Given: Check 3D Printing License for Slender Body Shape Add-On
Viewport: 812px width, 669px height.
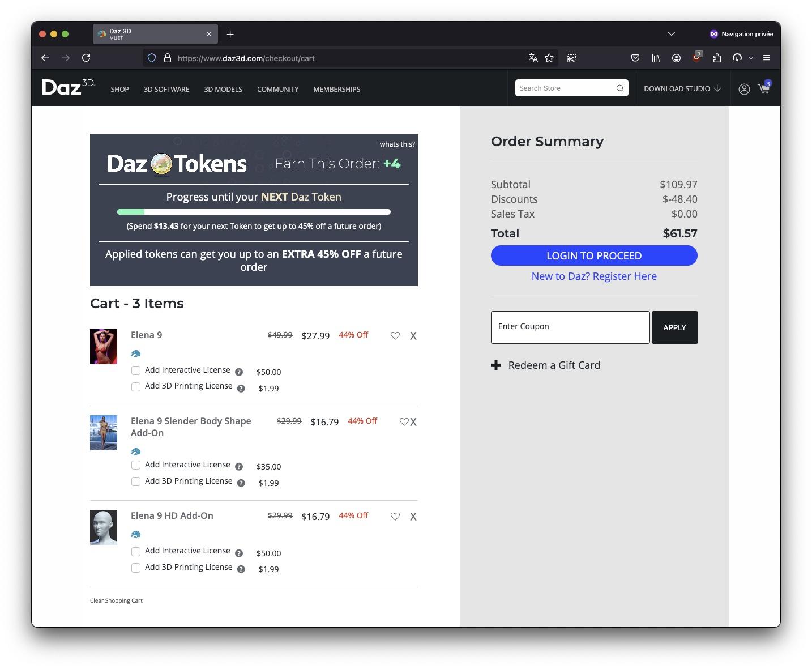Looking at the screenshot, I should (x=136, y=481).
